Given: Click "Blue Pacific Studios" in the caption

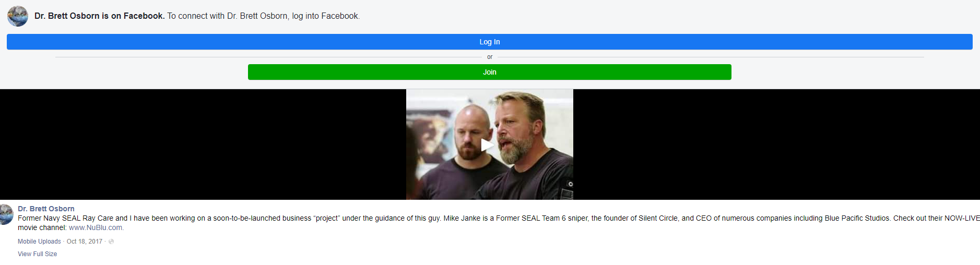Looking at the screenshot, I should point(857,218).
